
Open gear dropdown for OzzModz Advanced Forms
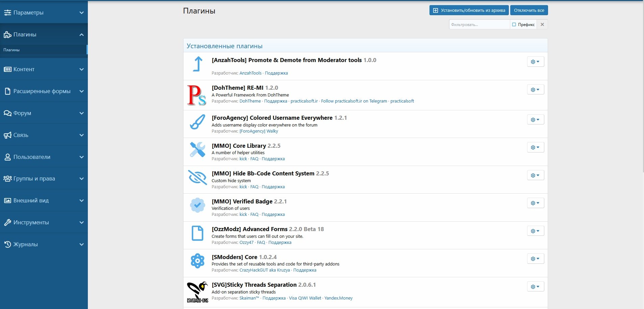pyautogui.click(x=535, y=231)
